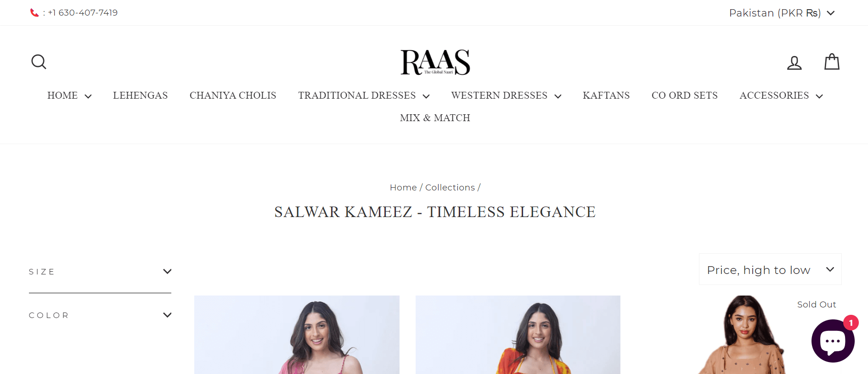Go to the Lehengas page
The image size is (868, 374).
(141, 95)
